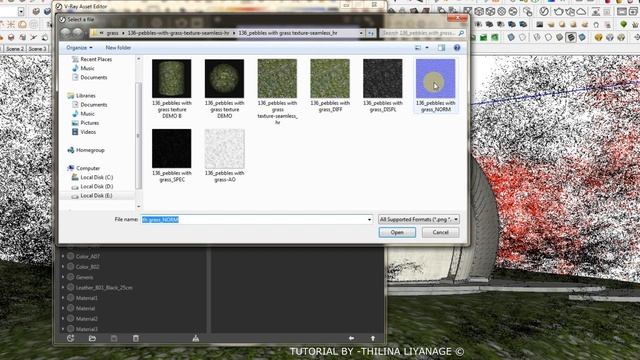Click the import folder icon in Asset Editor
Viewport: 640px width, 360px height.
[x=92, y=338]
